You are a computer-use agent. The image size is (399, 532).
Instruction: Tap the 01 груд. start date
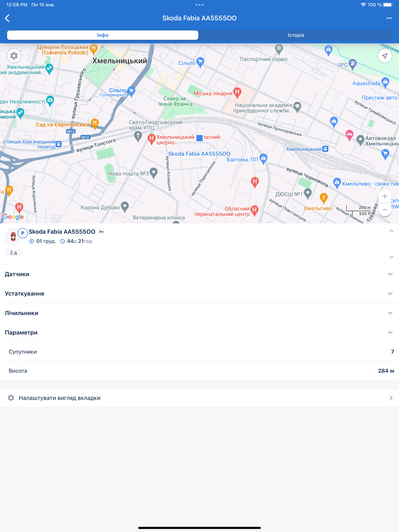point(46,241)
